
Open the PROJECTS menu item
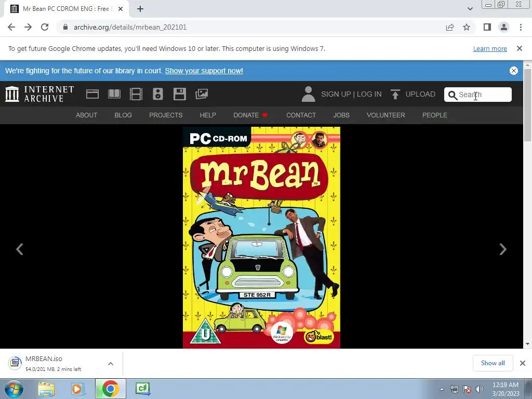point(166,115)
